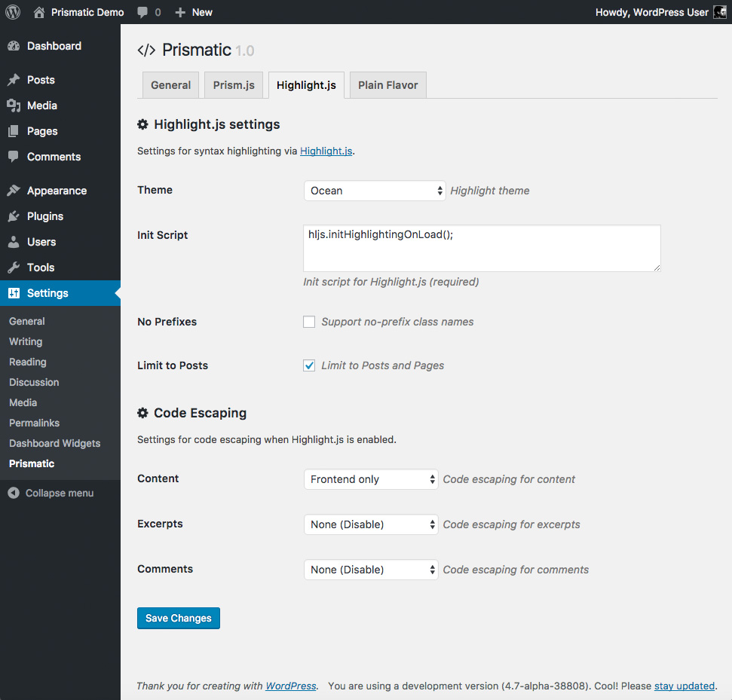This screenshot has height=700, width=732.
Task: Open Content code escaping dropdown
Action: click(x=370, y=479)
